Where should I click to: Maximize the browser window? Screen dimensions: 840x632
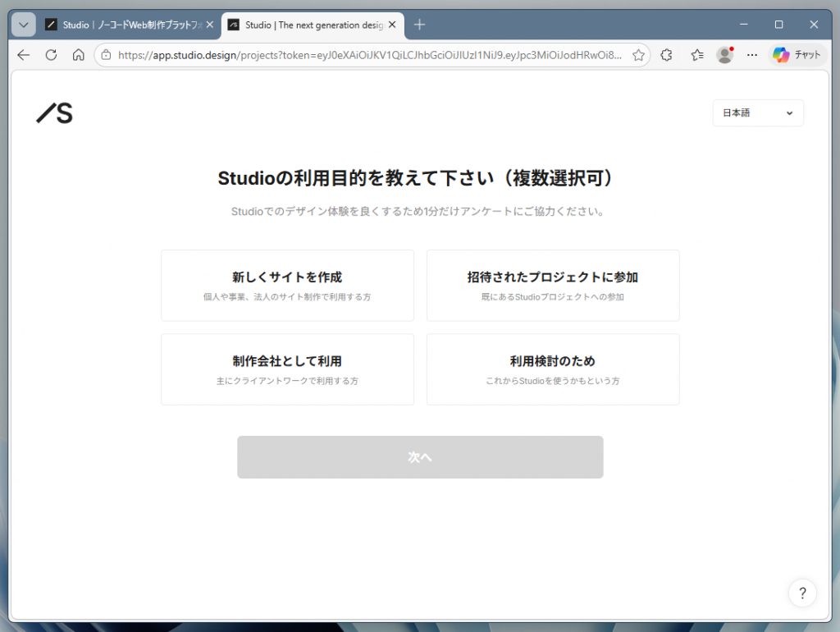coord(779,25)
